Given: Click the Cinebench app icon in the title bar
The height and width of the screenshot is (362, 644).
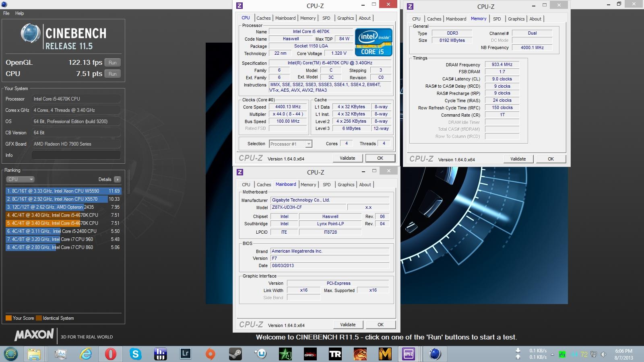Looking at the screenshot, I should (4, 4).
